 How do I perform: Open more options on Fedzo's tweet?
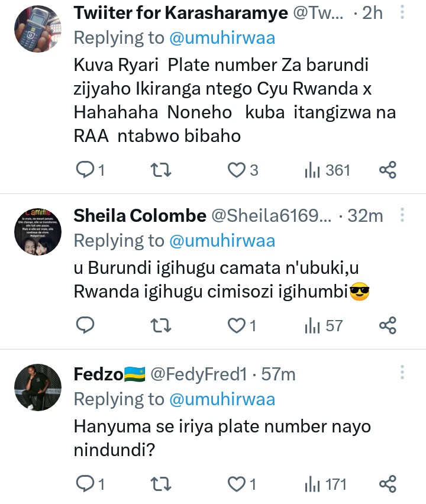click(402, 373)
